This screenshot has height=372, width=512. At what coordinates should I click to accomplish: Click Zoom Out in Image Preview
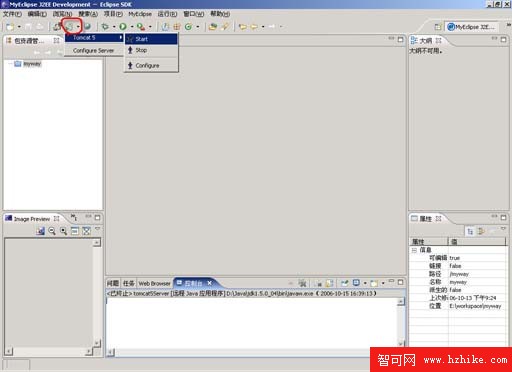(x=52, y=231)
